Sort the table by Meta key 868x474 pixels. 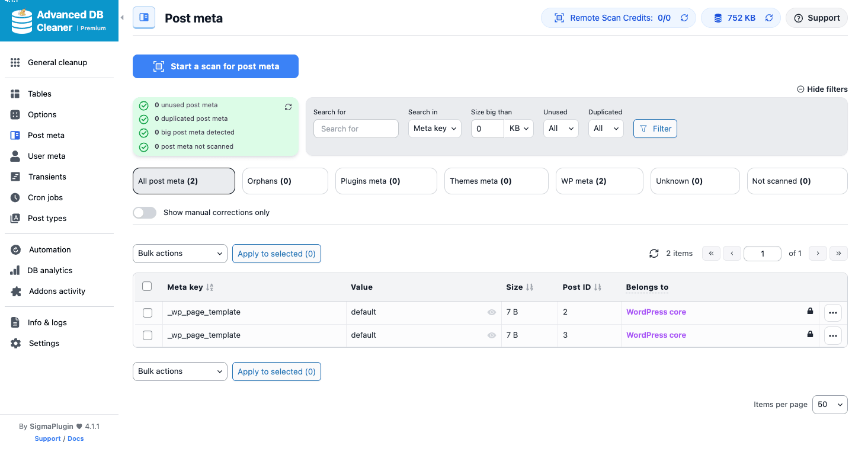210,287
